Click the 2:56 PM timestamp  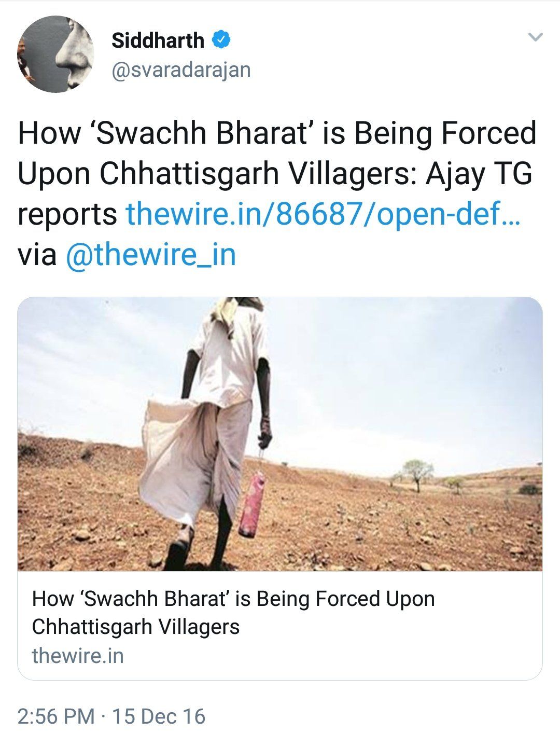click(56, 716)
